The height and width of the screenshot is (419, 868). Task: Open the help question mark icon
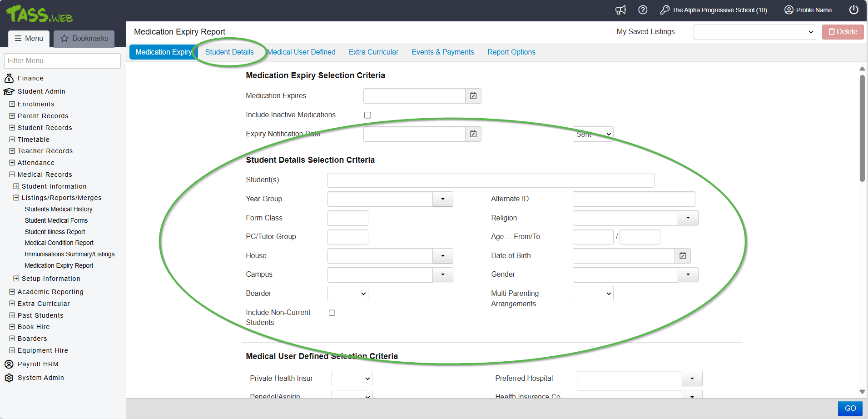click(643, 10)
